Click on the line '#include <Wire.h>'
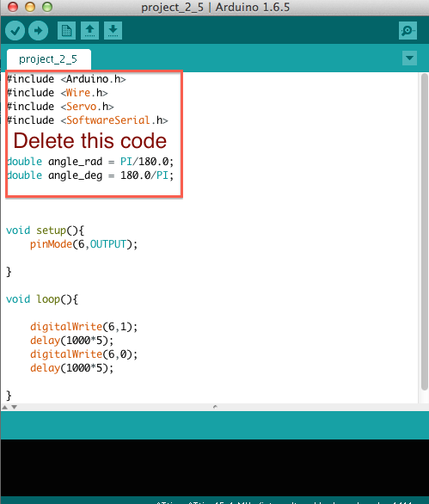Viewport: 429px width, 504px height. tap(58, 93)
